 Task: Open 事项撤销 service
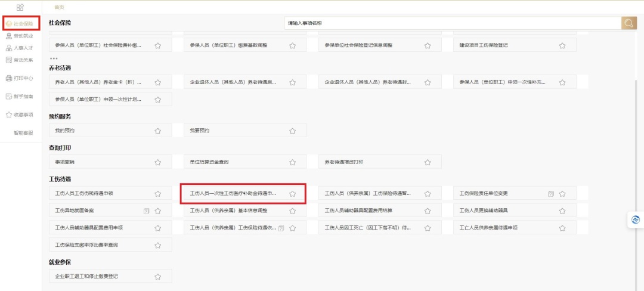pos(110,162)
